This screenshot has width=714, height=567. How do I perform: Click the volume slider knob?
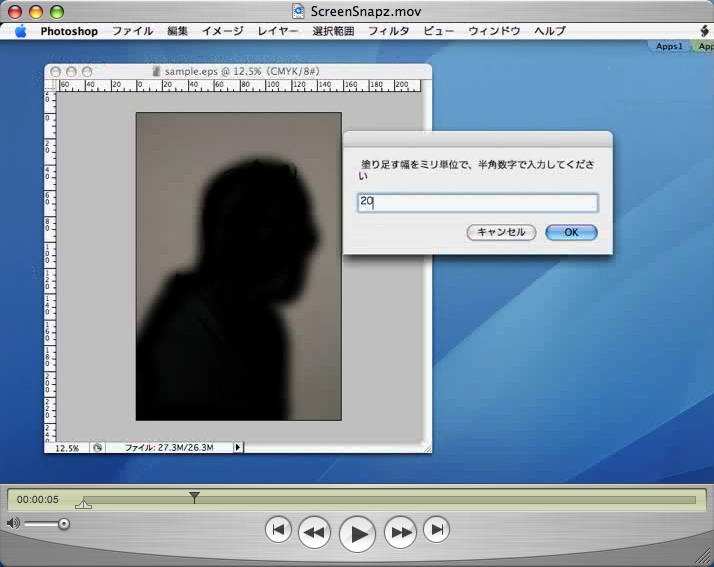tap(64, 524)
